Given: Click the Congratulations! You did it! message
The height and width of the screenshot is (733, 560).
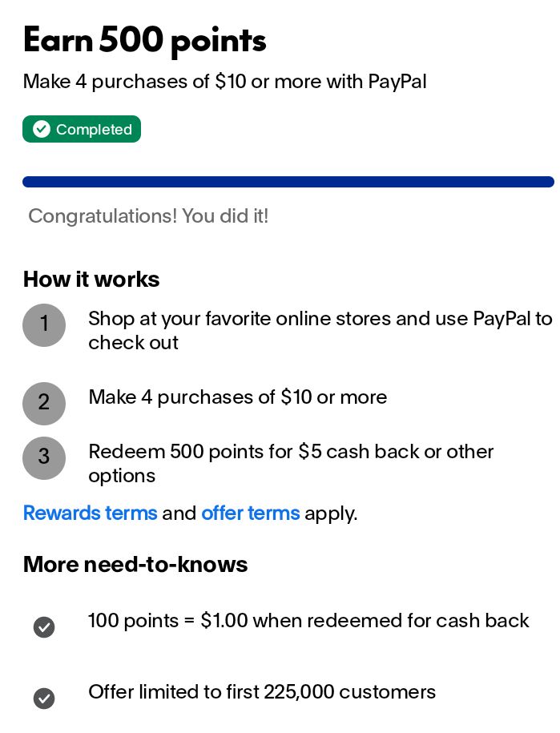Looking at the screenshot, I should (148, 216).
